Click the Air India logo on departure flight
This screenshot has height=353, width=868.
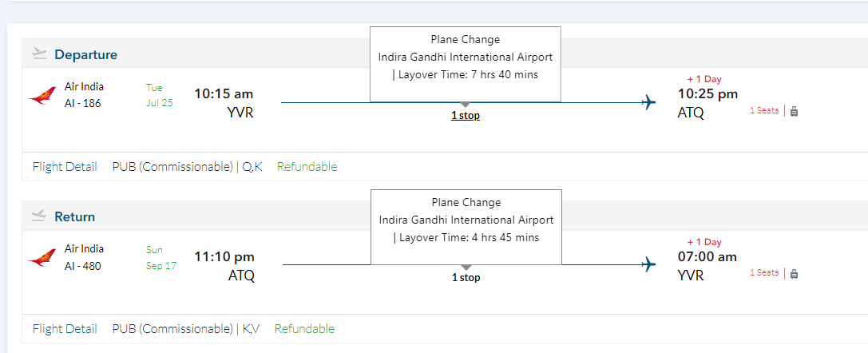[42, 97]
